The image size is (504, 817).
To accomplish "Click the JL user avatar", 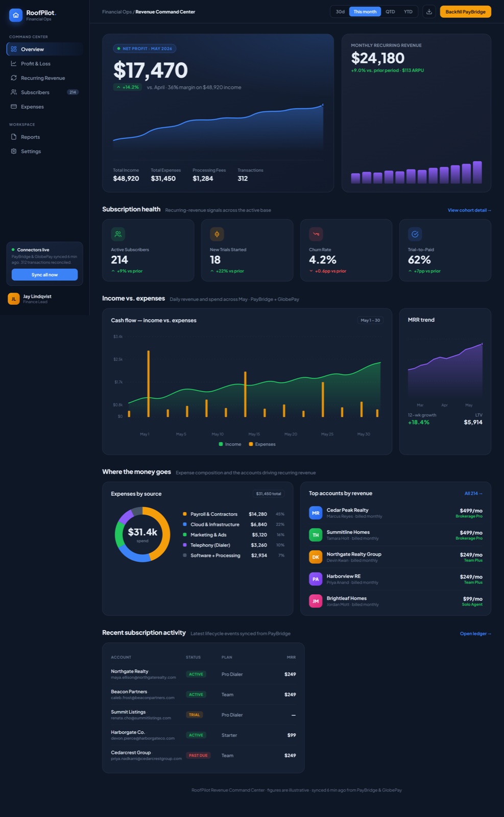I will [14, 299].
